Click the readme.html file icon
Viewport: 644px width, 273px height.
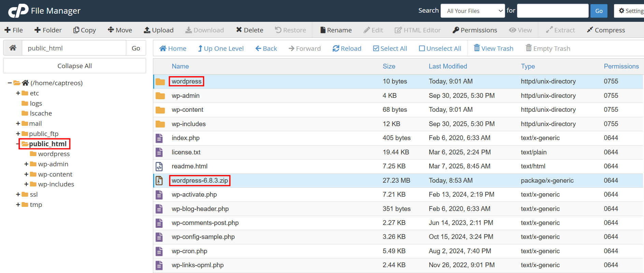coord(159,166)
